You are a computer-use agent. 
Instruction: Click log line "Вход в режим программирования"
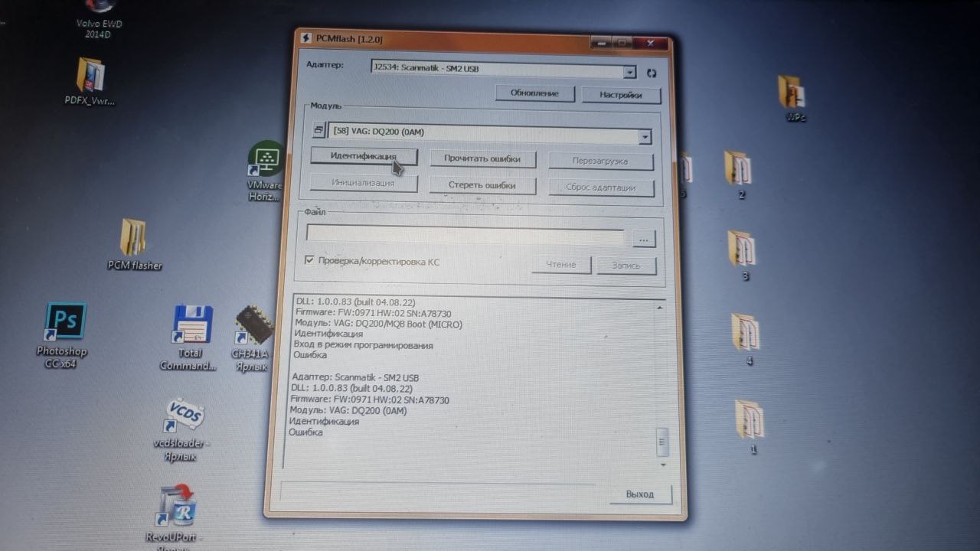coord(364,345)
